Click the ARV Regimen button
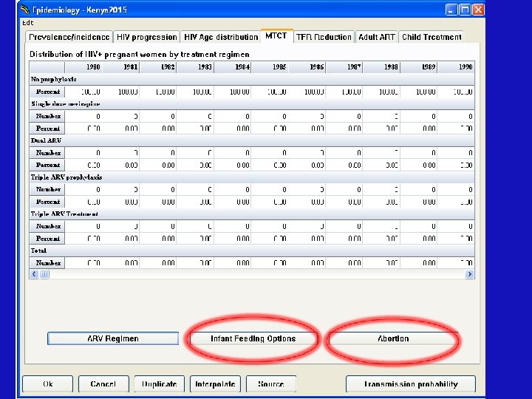532x399 pixels. click(x=113, y=338)
